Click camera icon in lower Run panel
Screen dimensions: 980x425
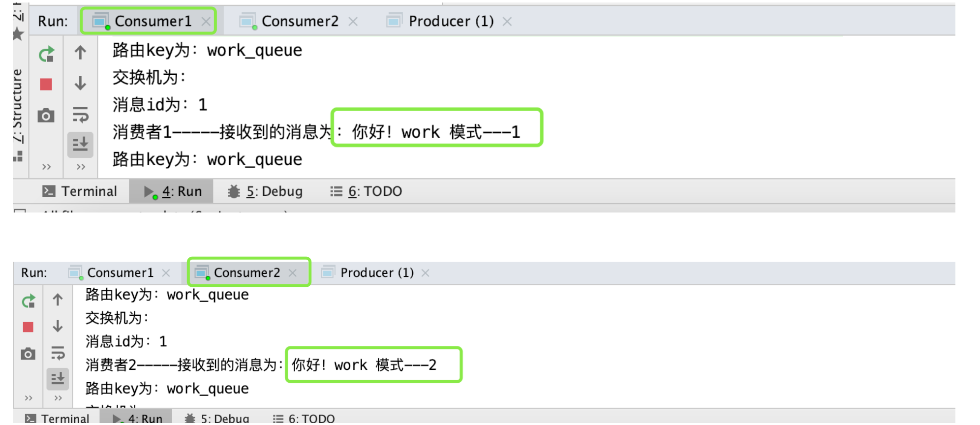coord(28,354)
